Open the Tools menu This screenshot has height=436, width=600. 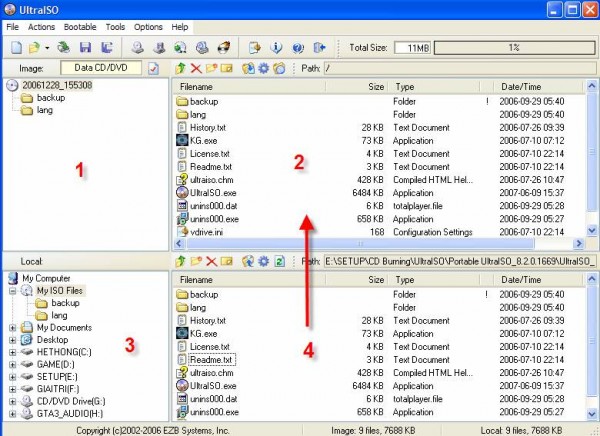(115, 27)
